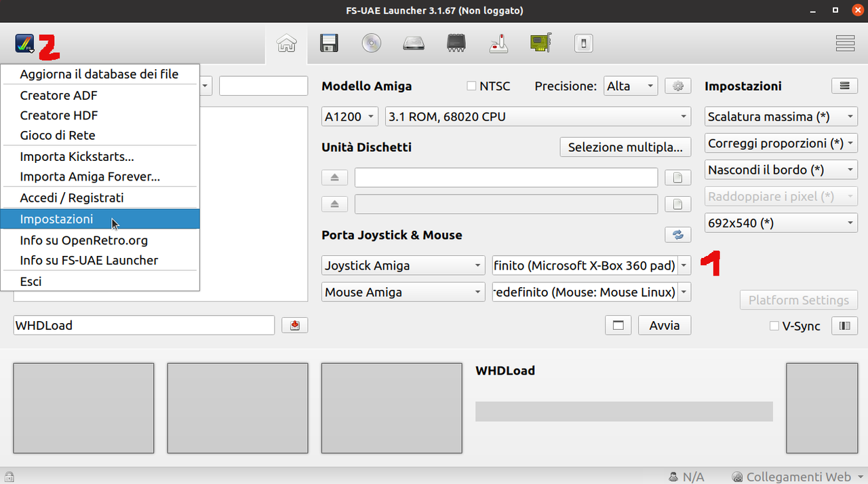868x484 pixels.
Task: Eject the first floppy drive
Action: (x=334, y=178)
